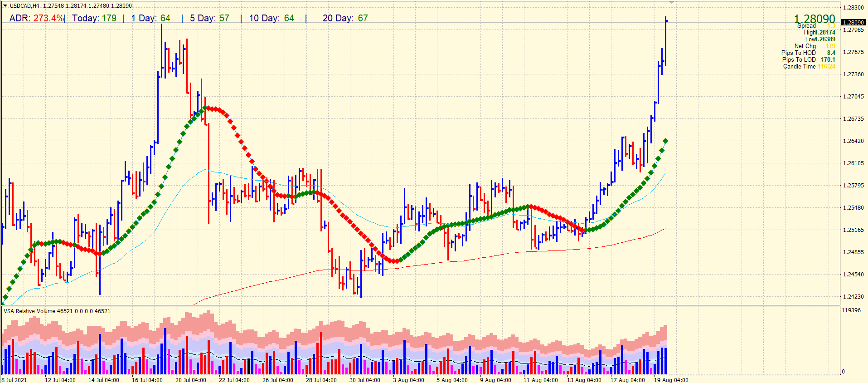Click the 1.27675 price axis label
This screenshot has width=868, height=383.
(853, 52)
